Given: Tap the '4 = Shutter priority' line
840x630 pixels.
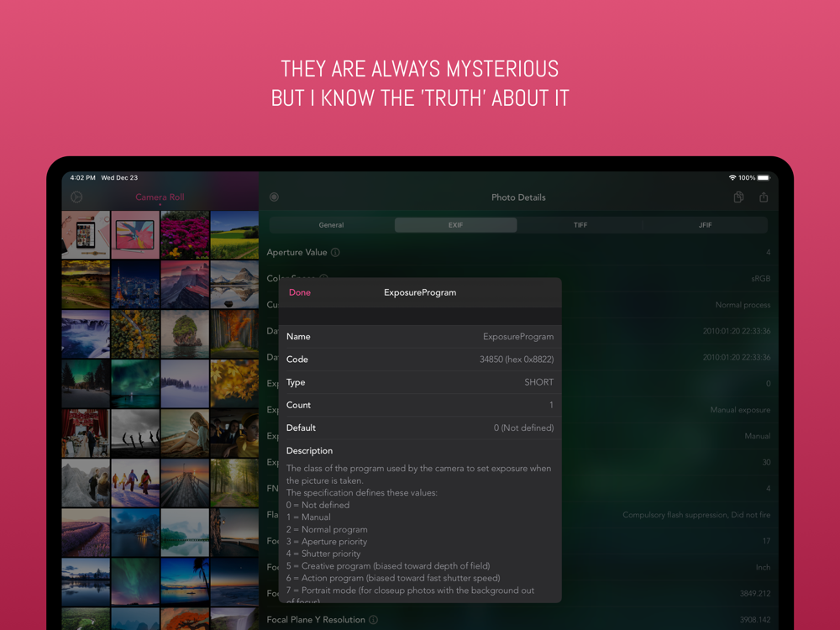Looking at the screenshot, I should pyautogui.click(x=323, y=554).
